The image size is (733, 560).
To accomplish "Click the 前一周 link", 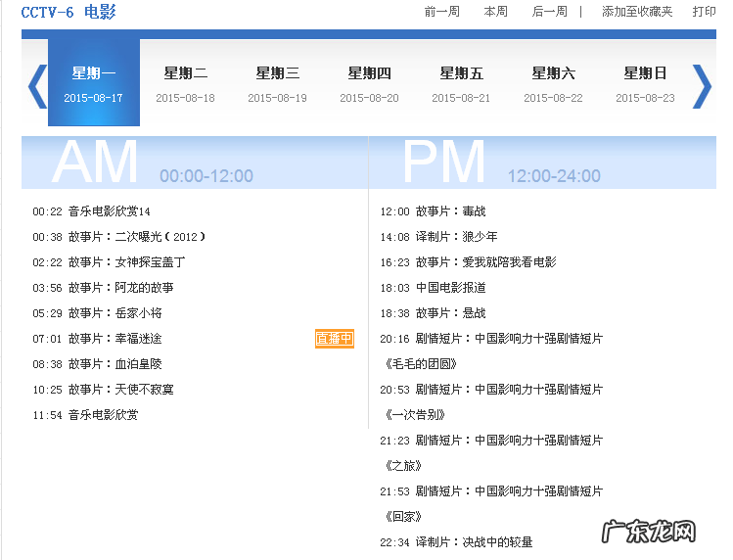I will (x=441, y=12).
